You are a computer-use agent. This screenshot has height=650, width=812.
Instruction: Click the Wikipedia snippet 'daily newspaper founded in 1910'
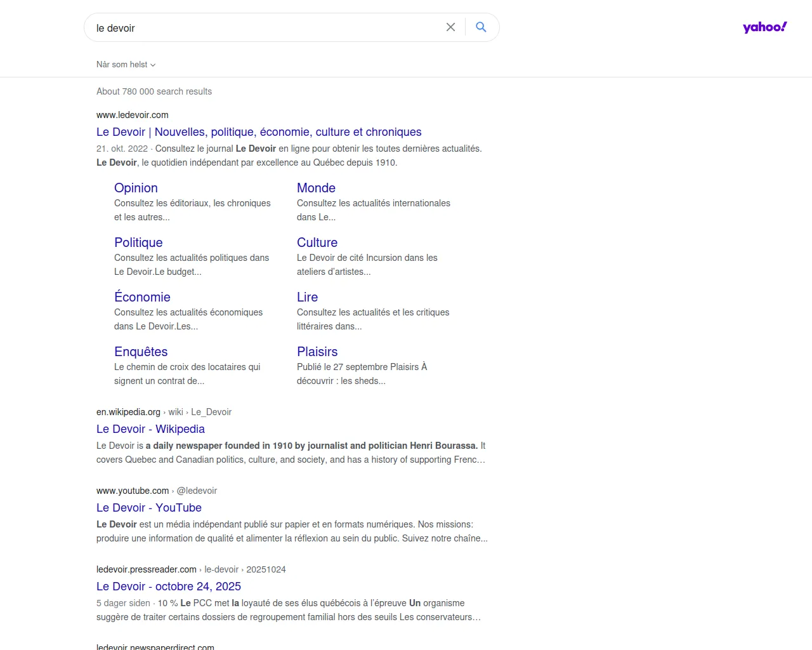(291, 453)
